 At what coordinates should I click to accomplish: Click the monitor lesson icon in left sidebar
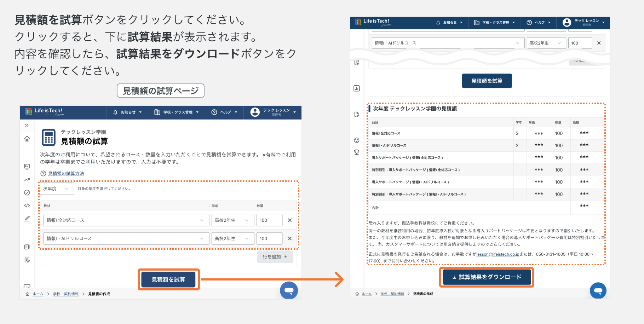coord(27,166)
